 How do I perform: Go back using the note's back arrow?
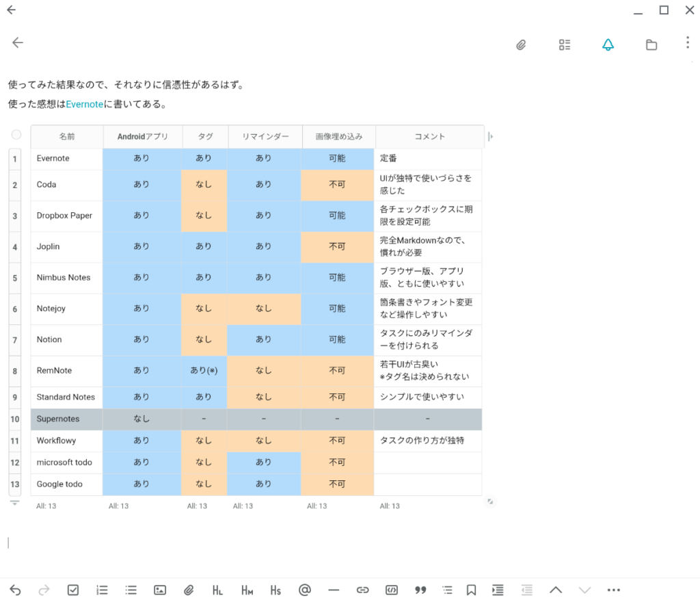[x=17, y=42]
